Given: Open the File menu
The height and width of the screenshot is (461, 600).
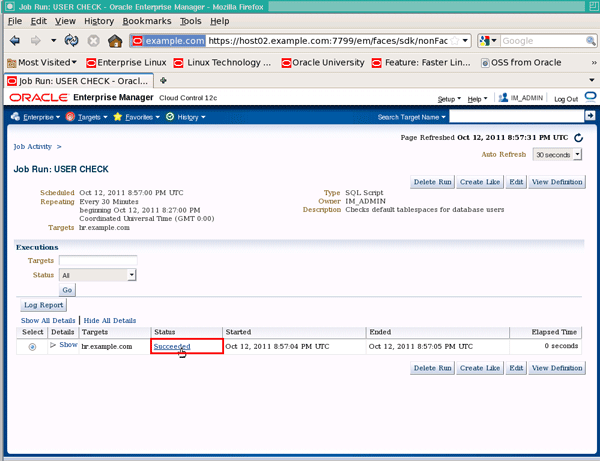Looking at the screenshot, I should pyautogui.click(x=15, y=21).
